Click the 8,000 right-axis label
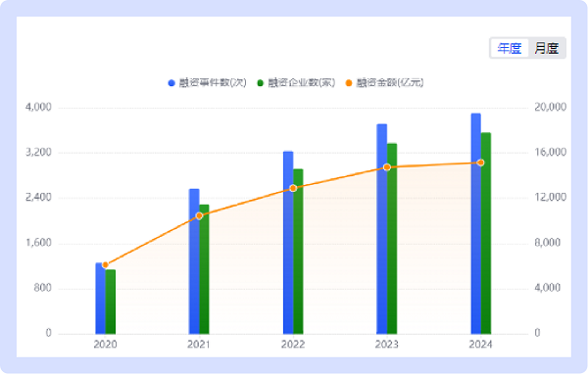The image size is (588, 374). coord(548,243)
